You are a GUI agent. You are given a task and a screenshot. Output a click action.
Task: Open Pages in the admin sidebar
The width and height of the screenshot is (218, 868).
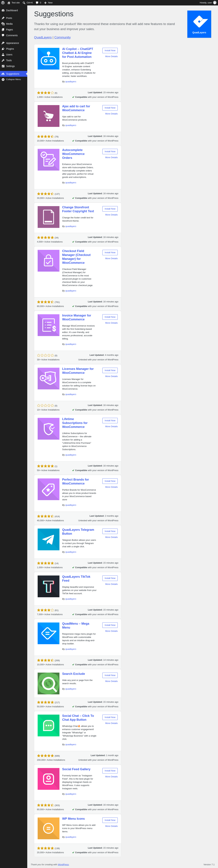[x=13, y=30]
